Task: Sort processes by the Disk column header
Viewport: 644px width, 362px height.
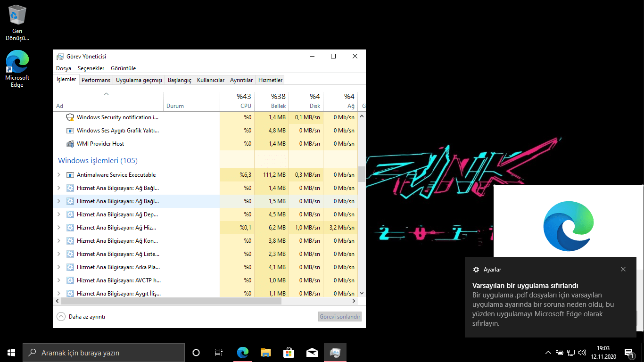Action: (x=306, y=101)
